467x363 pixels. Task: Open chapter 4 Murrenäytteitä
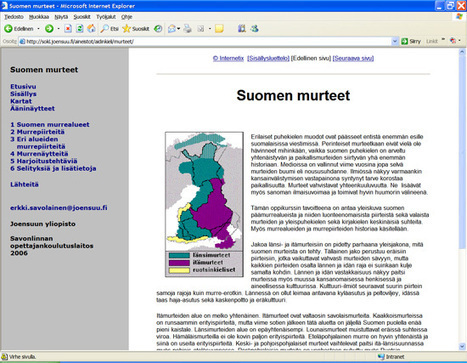click(x=39, y=154)
